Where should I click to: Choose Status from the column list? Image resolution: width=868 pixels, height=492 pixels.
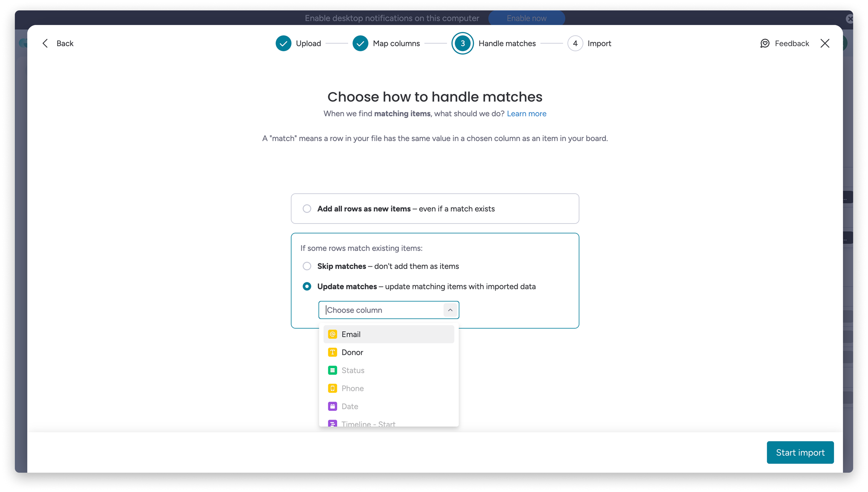(x=389, y=370)
